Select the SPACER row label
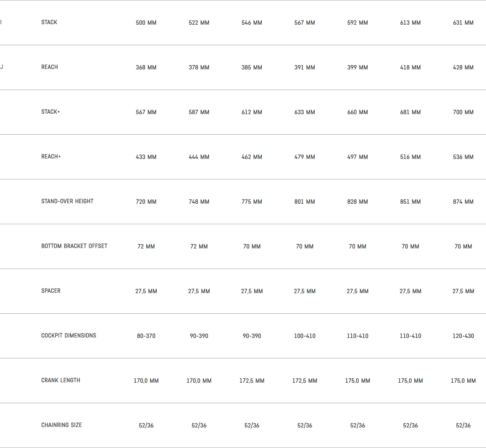 coord(51,291)
